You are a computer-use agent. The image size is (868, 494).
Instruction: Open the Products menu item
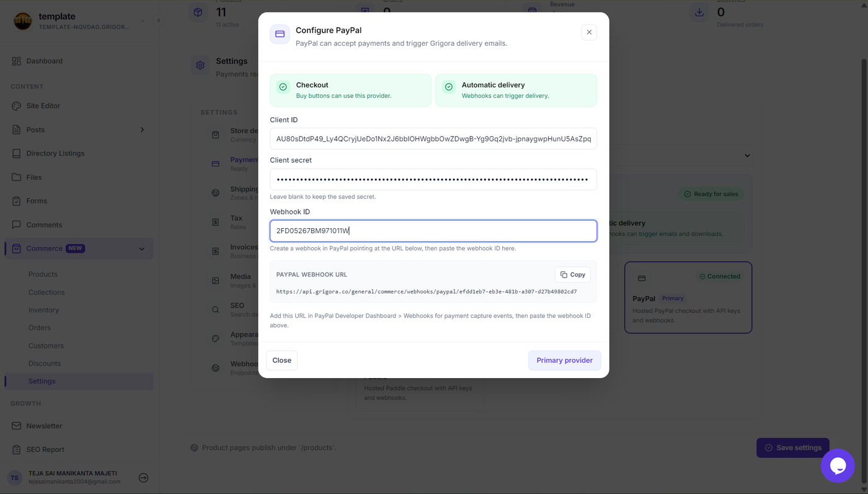click(x=43, y=274)
